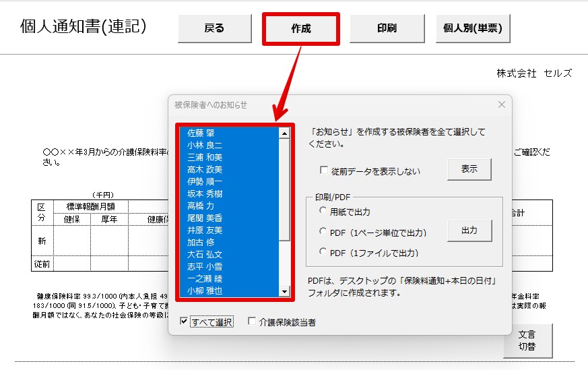Click the 区分 table header cell
The height and width of the screenshot is (370, 588).
[x=42, y=212]
